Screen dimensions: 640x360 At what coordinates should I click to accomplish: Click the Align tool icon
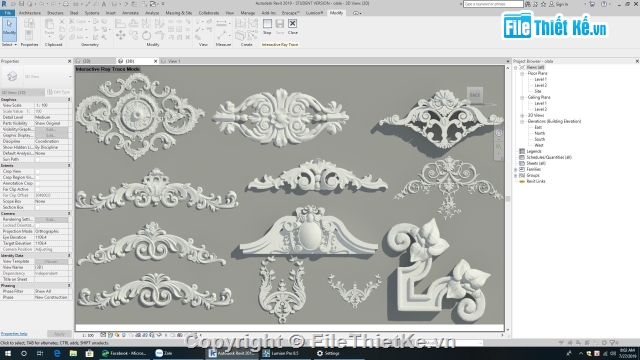point(120,23)
